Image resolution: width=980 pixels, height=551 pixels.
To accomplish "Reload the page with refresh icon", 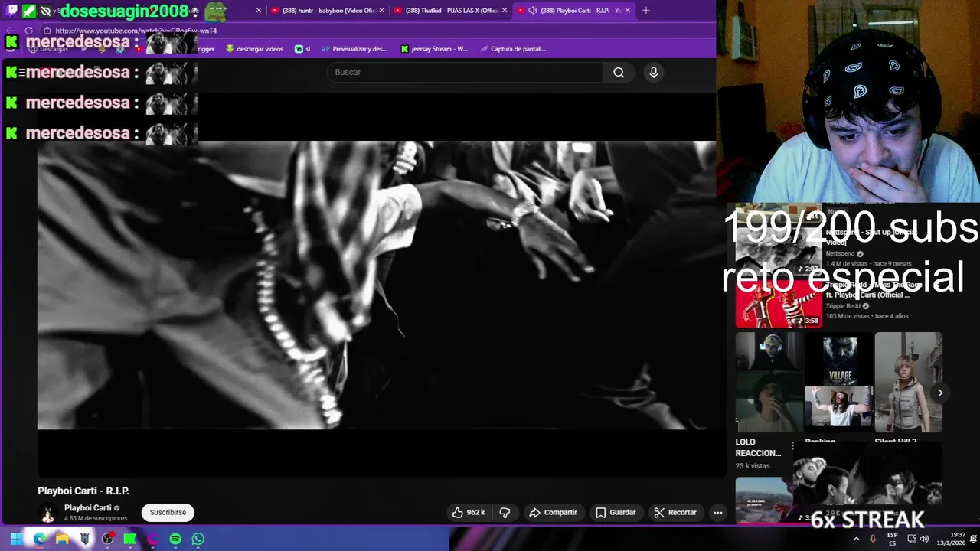I will click(x=29, y=31).
